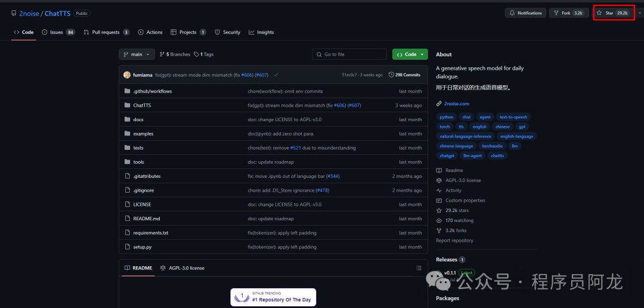The height and width of the screenshot is (308, 644).
Task: Open the ChatTTS repository name link
Action: pyautogui.click(x=57, y=13)
